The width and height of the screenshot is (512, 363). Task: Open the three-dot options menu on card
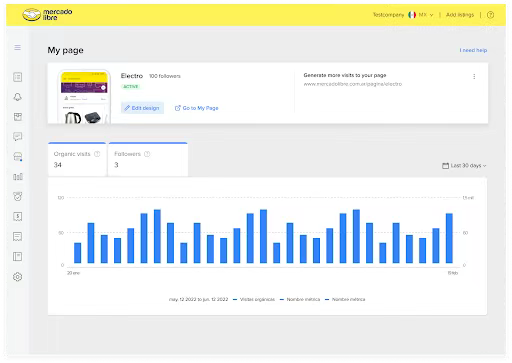click(x=474, y=76)
